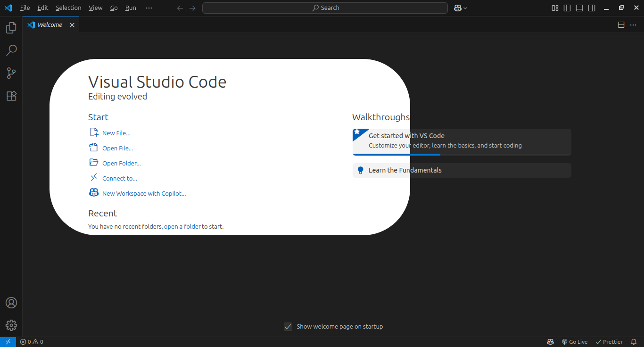Screen dimensions: 644x347
Task: Open the View menu
Action: tap(95, 8)
